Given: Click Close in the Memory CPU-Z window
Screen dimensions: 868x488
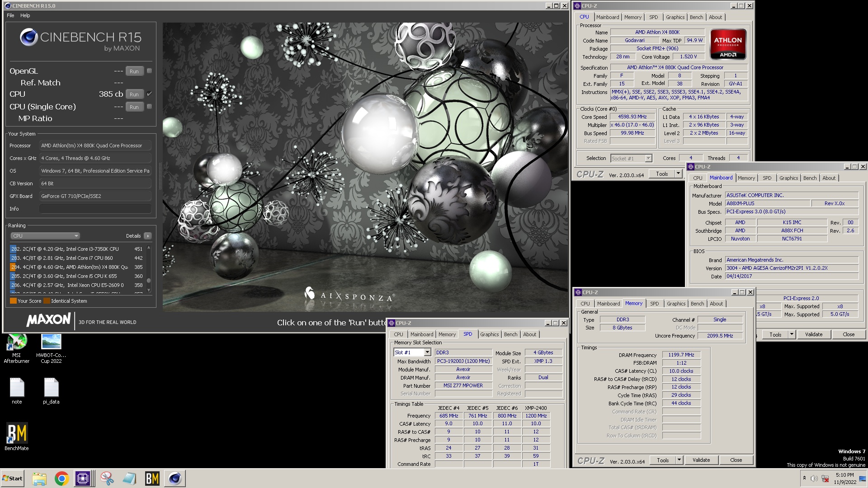Looking at the screenshot, I should coord(736,460).
